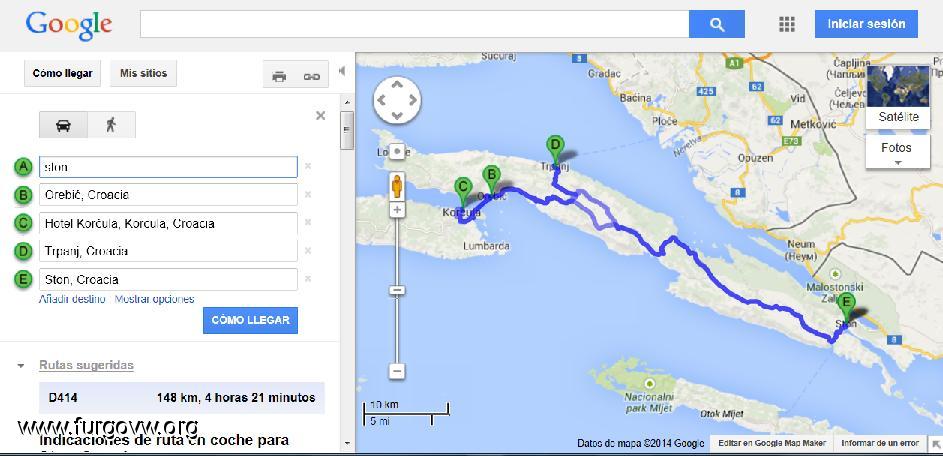
Task: Select the driving car mode icon
Action: click(63, 125)
